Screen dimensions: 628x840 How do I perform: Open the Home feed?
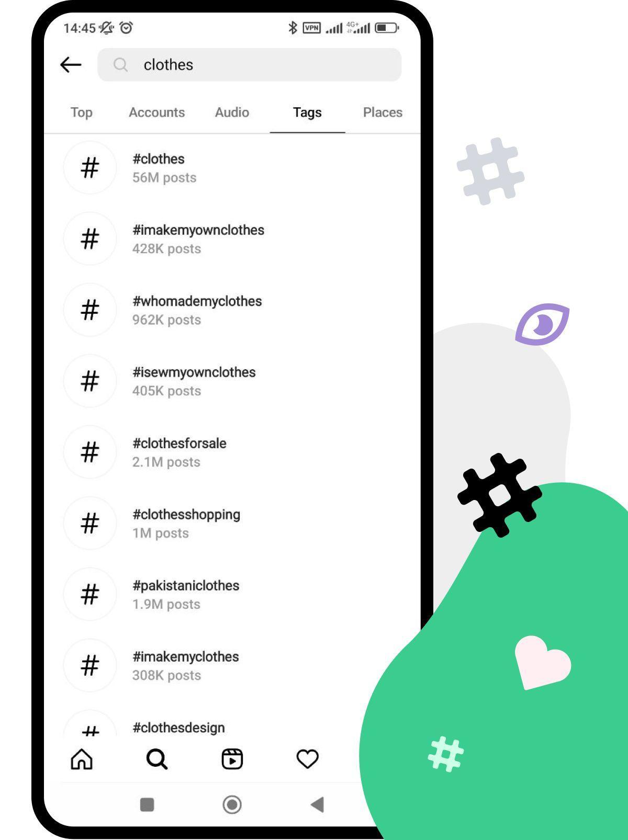coord(82,759)
